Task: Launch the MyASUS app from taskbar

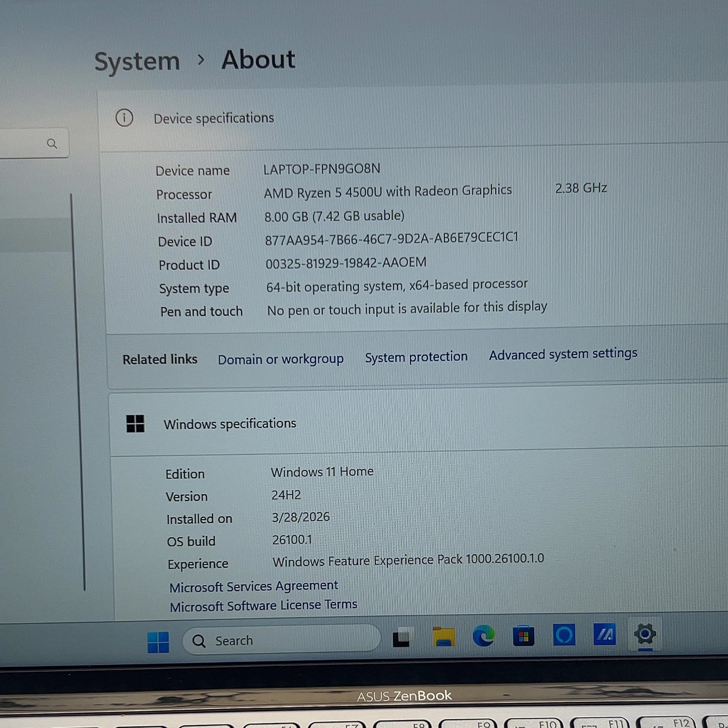Action: click(604, 634)
